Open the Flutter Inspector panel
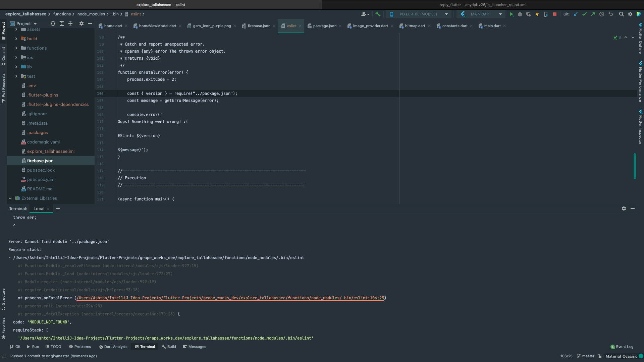Screen dimensions: 644x362 coord(640,126)
